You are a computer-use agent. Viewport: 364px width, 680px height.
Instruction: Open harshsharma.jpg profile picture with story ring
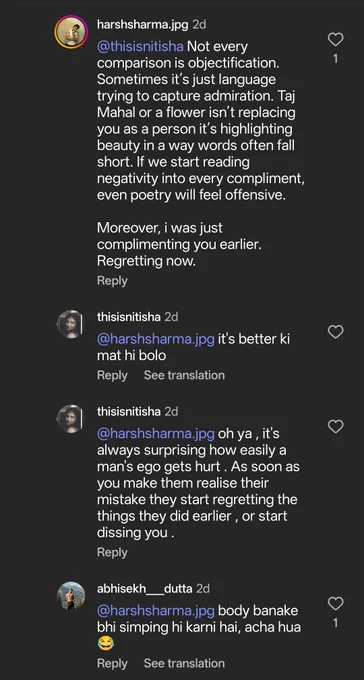point(71,32)
